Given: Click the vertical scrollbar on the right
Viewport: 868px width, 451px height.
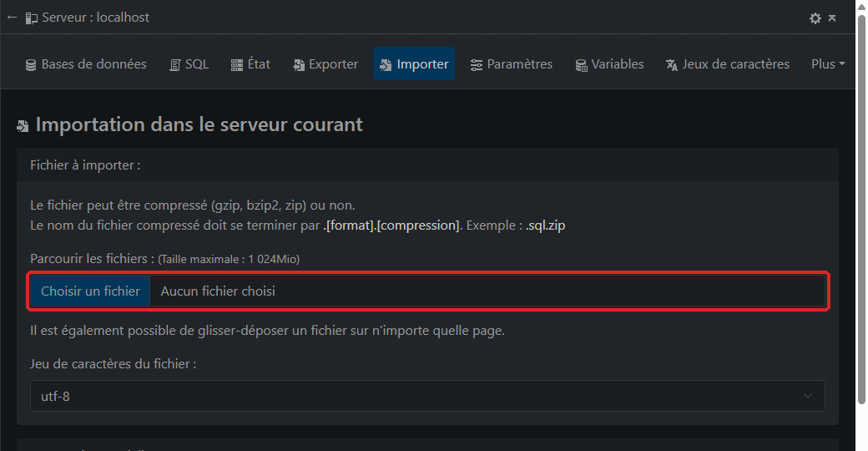Looking at the screenshot, I should 861,210.
